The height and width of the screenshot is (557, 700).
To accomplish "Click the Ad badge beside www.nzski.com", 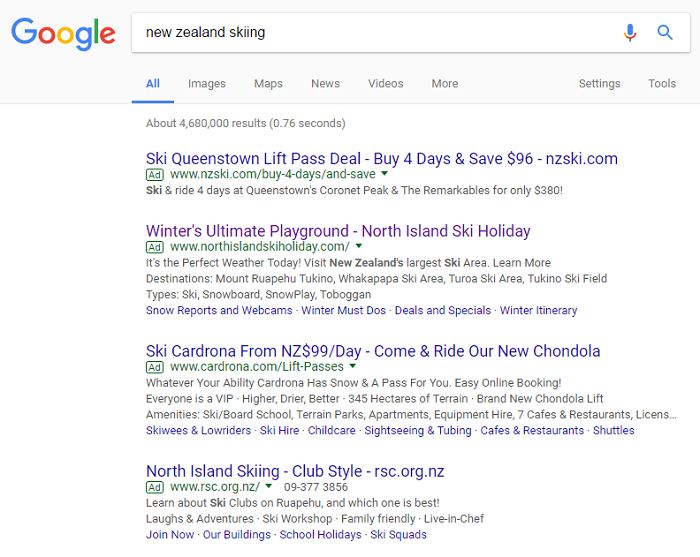I will [155, 175].
